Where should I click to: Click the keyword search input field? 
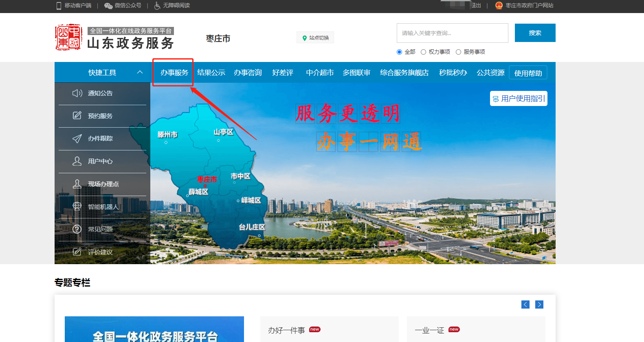point(452,33)
